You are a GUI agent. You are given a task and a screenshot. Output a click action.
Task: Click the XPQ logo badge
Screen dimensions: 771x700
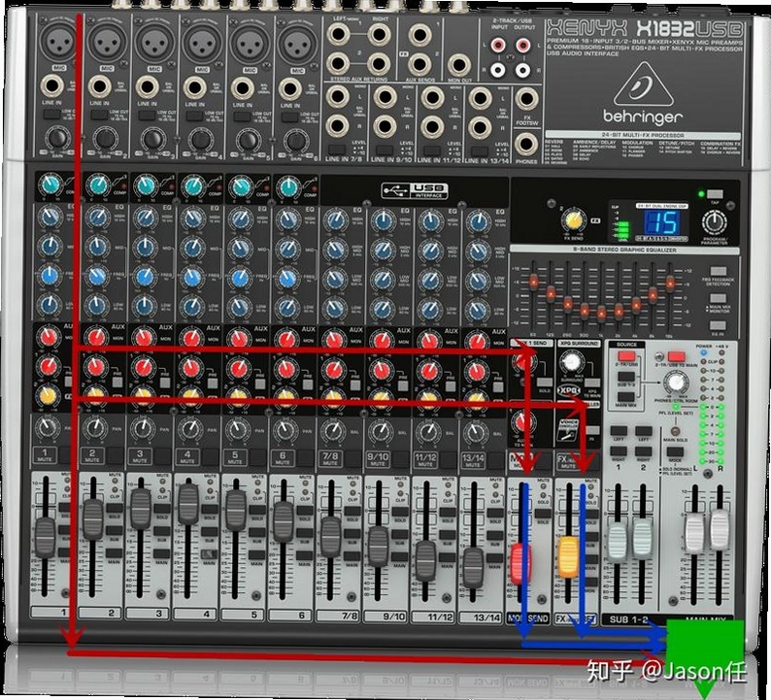569,391
